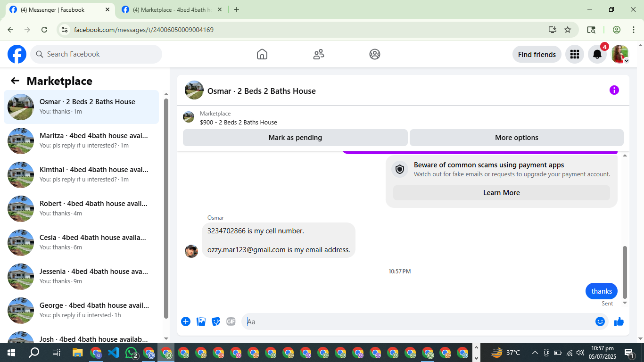Open George 4bed 4bath conversation
This screenshot has height=362, width=644.
click(x=81, y=311)
